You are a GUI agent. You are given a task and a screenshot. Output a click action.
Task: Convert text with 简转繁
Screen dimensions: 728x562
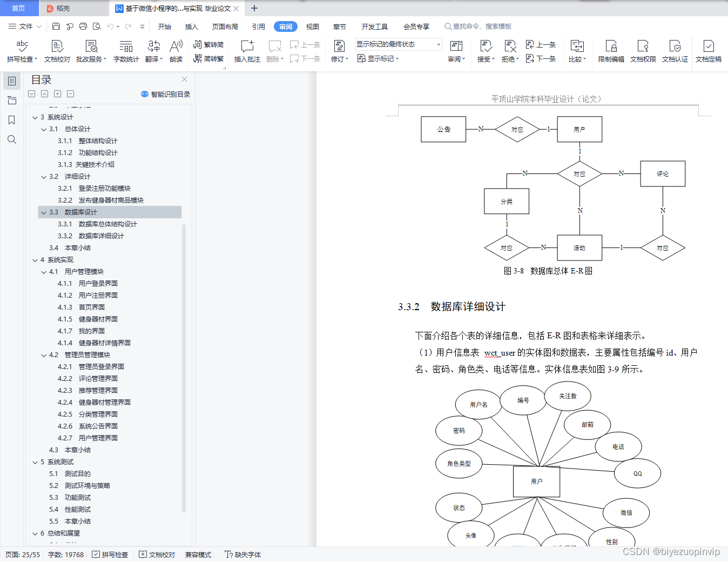[x=208, y=59]
